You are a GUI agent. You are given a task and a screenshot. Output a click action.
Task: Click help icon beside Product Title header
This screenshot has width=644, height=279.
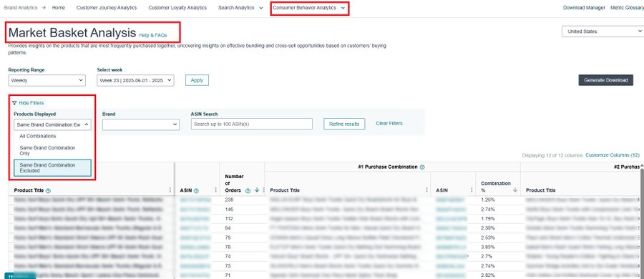point(48,191)
